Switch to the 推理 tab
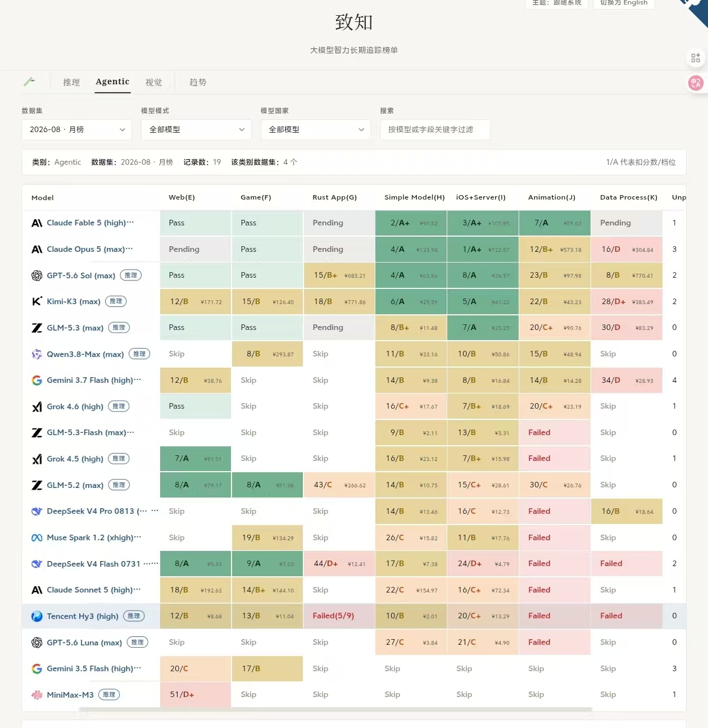Image resolution: width=708 pixels, height=728 pixels. [x=71, y=82]
